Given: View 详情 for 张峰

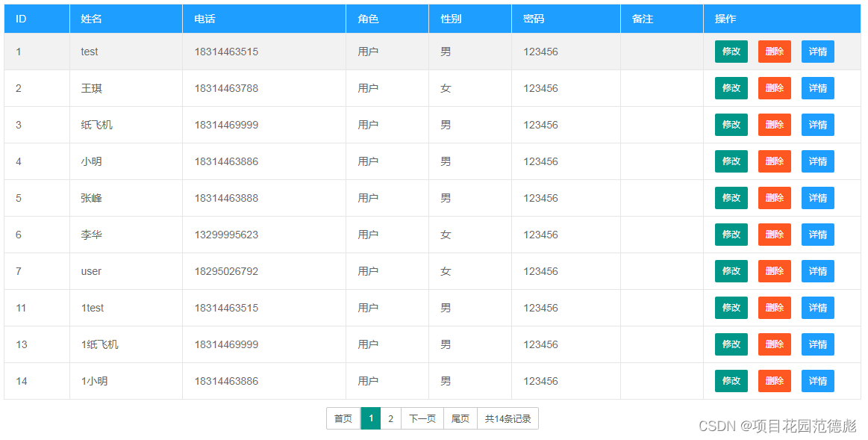Looking at the screenshot, I should click(x=818, y=198).
